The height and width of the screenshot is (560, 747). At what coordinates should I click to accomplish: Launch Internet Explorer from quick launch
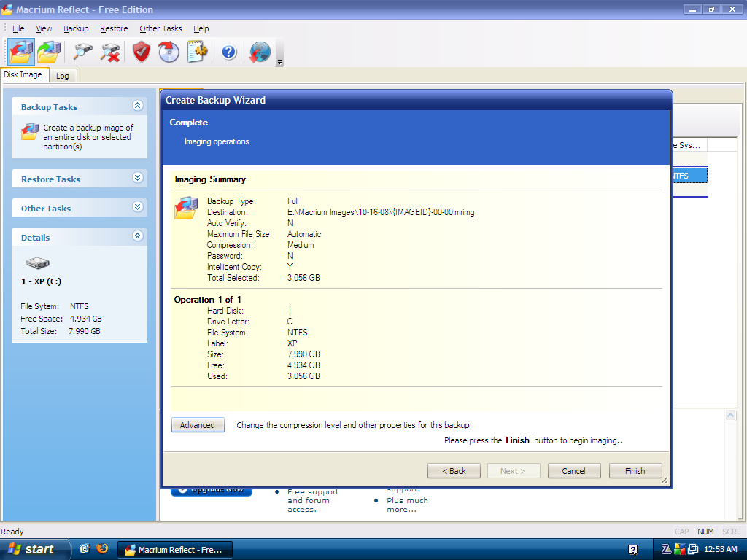tap(85, 548)
